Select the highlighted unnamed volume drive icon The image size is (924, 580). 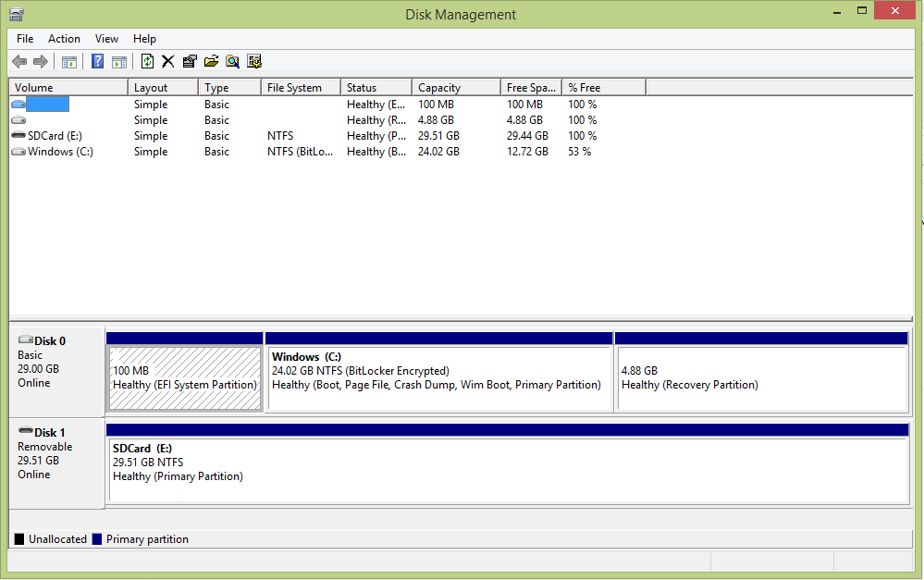(18, 105)
